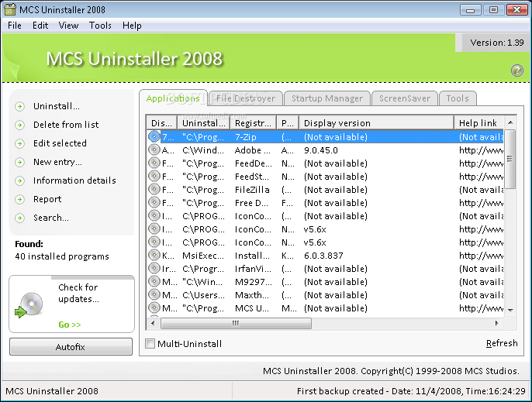Click the disc icon of the 6.0.3.837 version row

point(154,255)
